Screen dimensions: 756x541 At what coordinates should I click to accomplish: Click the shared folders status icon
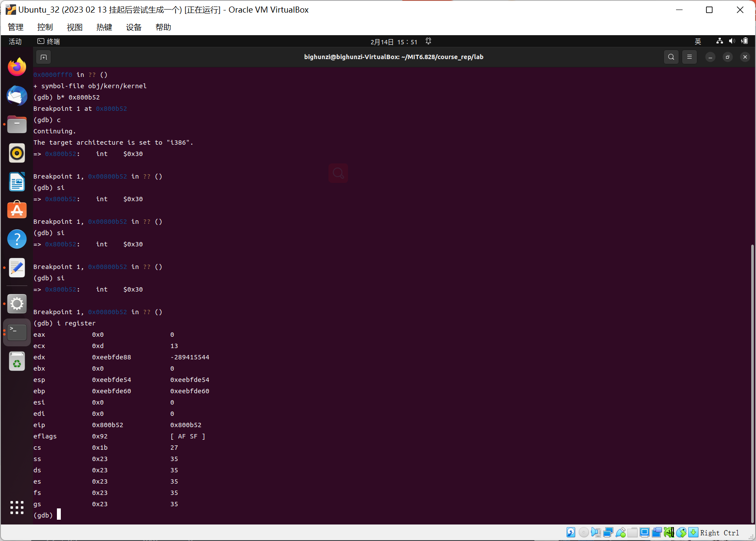[633, 532]
